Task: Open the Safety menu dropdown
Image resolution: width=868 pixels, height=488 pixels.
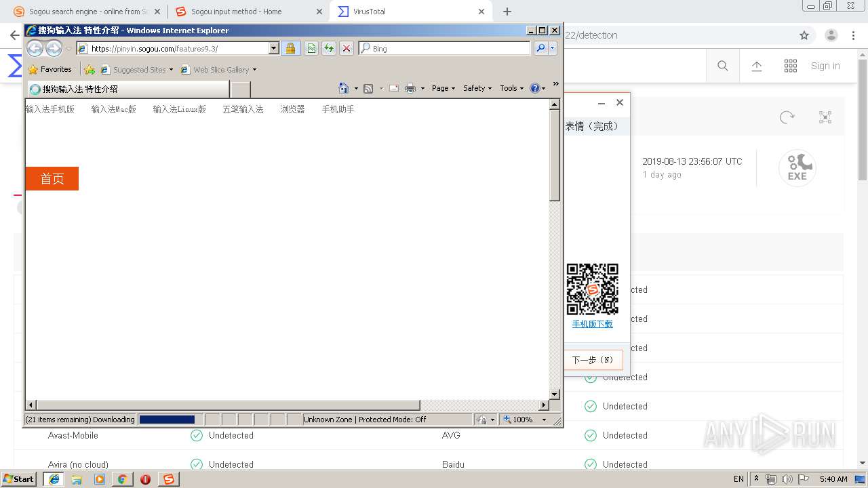Action: (477, 88)
